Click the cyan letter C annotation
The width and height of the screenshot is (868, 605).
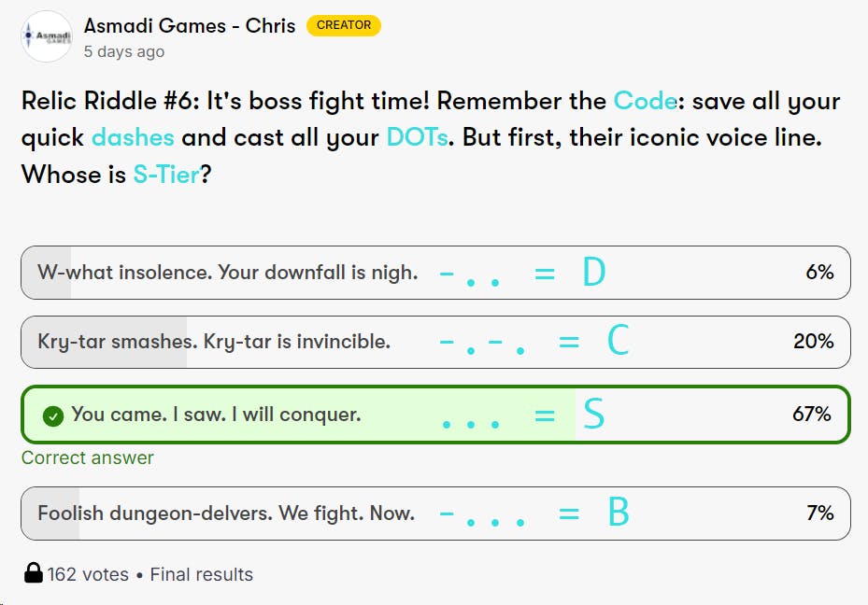coord(618,342)
